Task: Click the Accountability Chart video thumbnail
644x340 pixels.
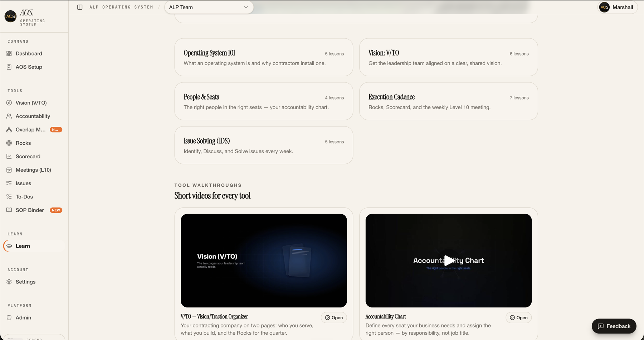Action: click(x=448, y=260)
